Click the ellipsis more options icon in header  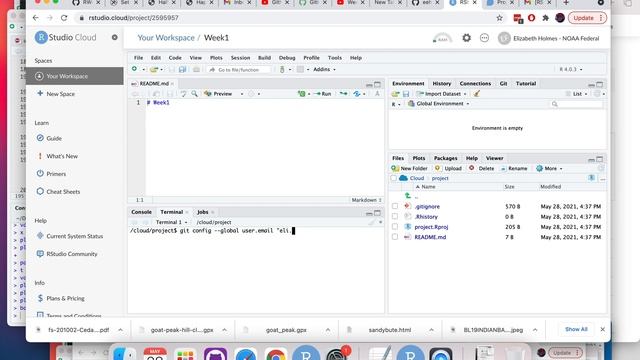484,38
